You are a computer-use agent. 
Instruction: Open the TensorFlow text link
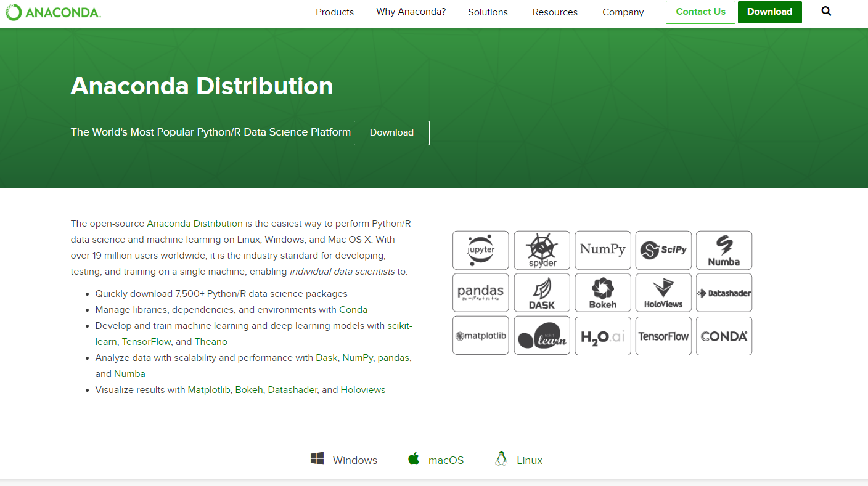tap(146, 342)
